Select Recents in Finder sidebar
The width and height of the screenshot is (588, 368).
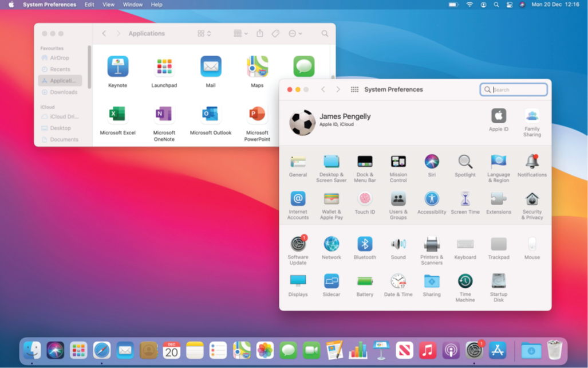[x=60, y=69]
